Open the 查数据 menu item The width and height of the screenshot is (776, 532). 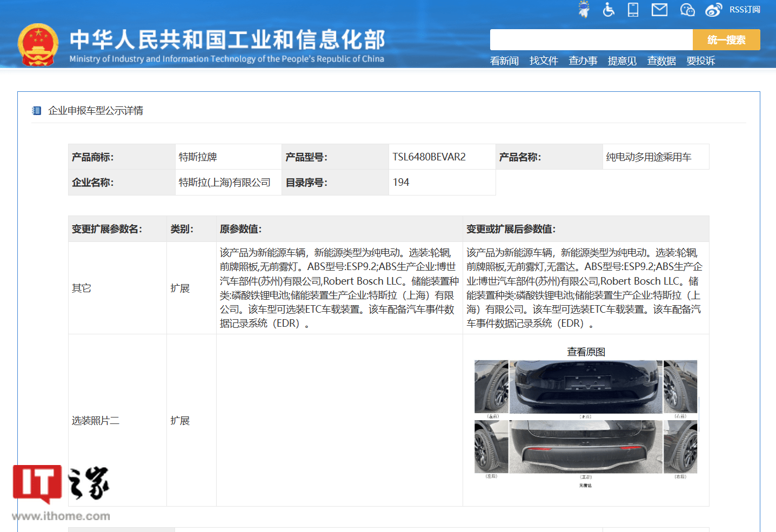[x=661, y=61]
